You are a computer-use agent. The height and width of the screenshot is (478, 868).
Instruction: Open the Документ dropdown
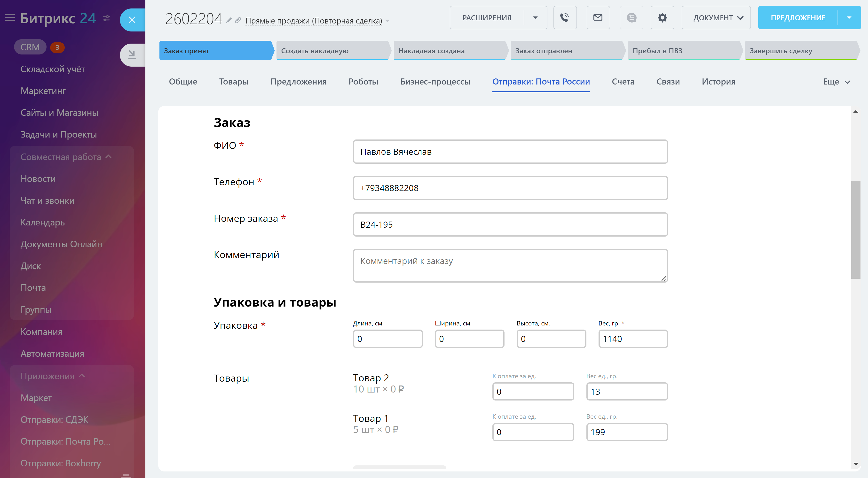pyautogui.click(x=716, y=17)
